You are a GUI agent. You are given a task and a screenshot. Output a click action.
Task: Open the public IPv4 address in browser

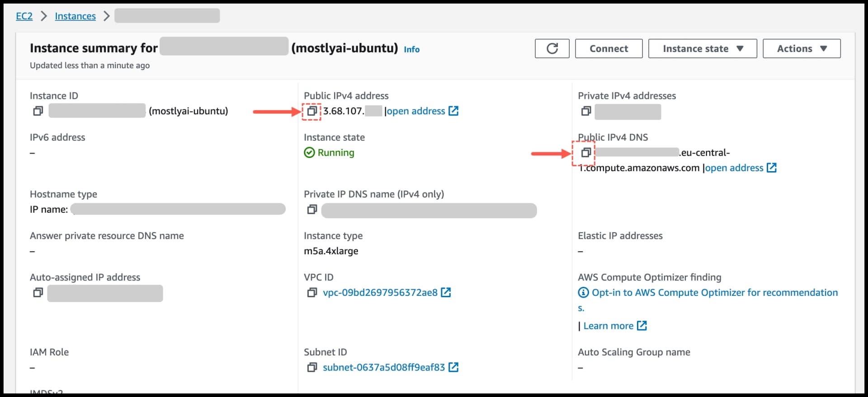(417, 111)
